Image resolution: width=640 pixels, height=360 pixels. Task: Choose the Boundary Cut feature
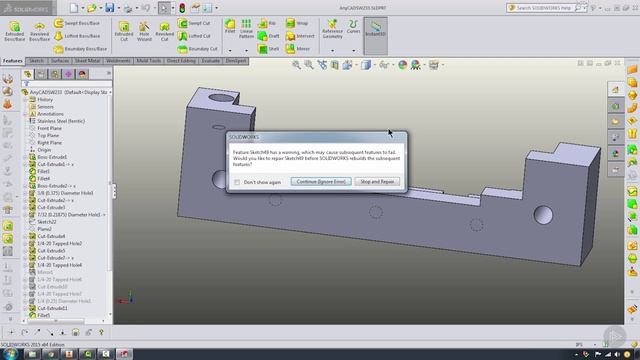[198, 49]
